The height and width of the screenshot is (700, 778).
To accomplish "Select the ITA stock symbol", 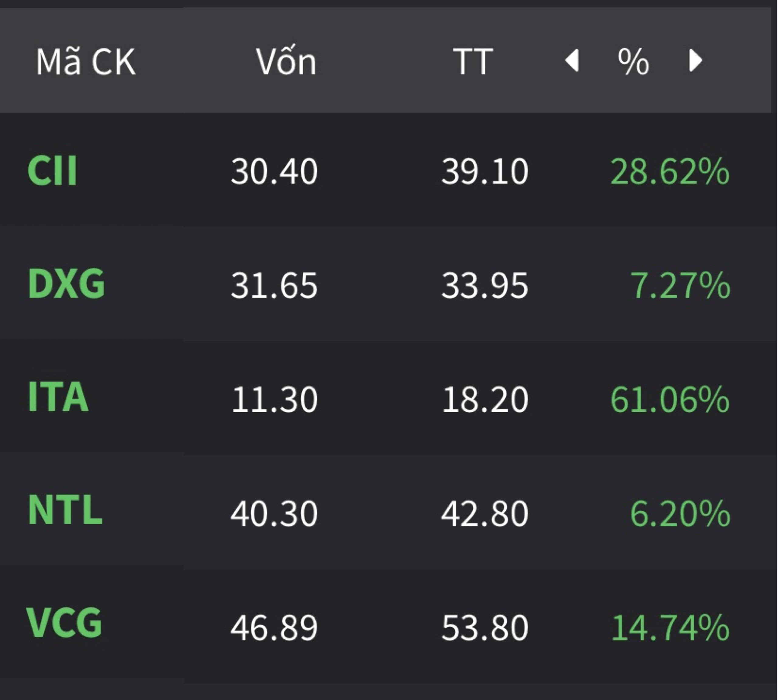I will 58,397.
